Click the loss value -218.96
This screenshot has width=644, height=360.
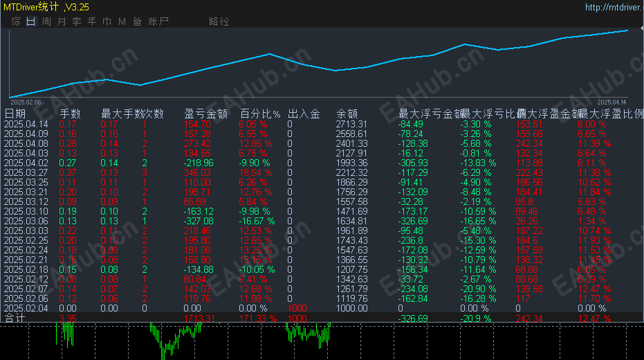click(199, 163)
